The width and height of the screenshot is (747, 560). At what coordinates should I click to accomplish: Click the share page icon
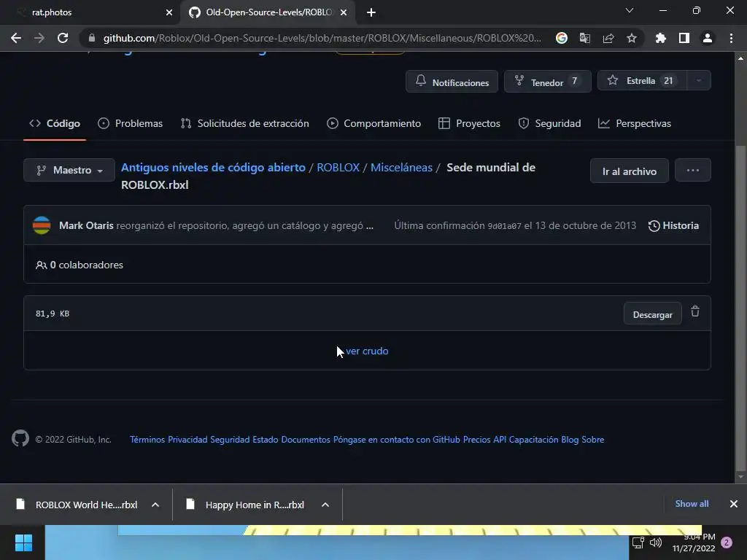(x=608, y=38)
